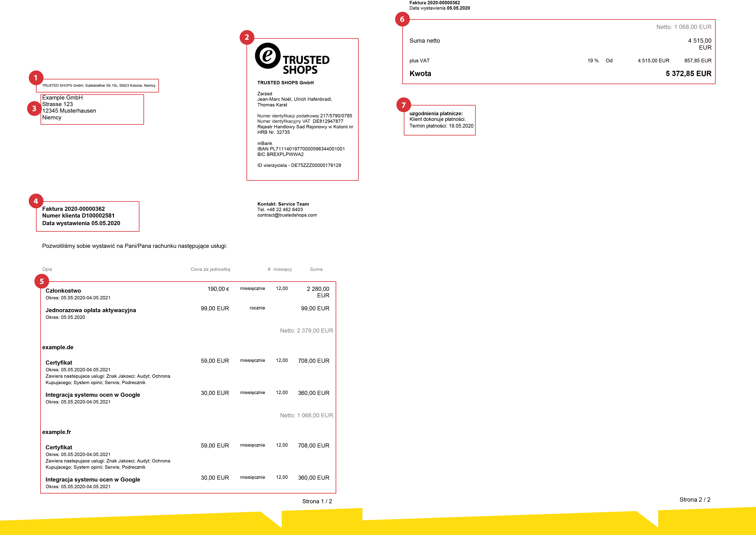
Task: Click the Trusted Shops circular e logo
Action: click(x=268, y=56)
